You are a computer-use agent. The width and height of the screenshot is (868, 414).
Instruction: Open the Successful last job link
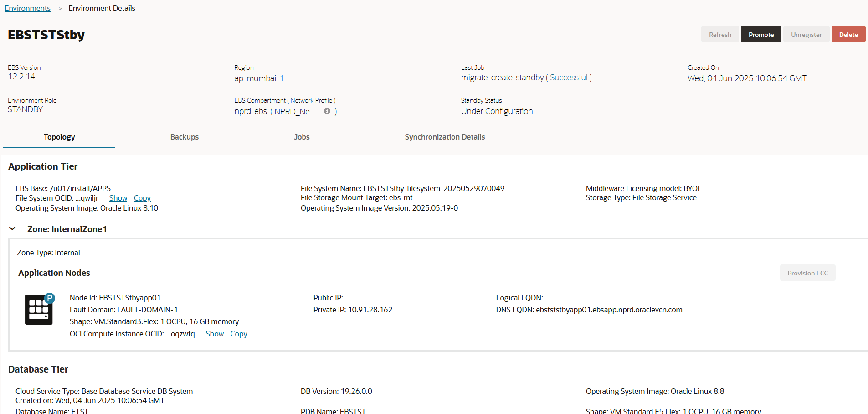[569, 78]
